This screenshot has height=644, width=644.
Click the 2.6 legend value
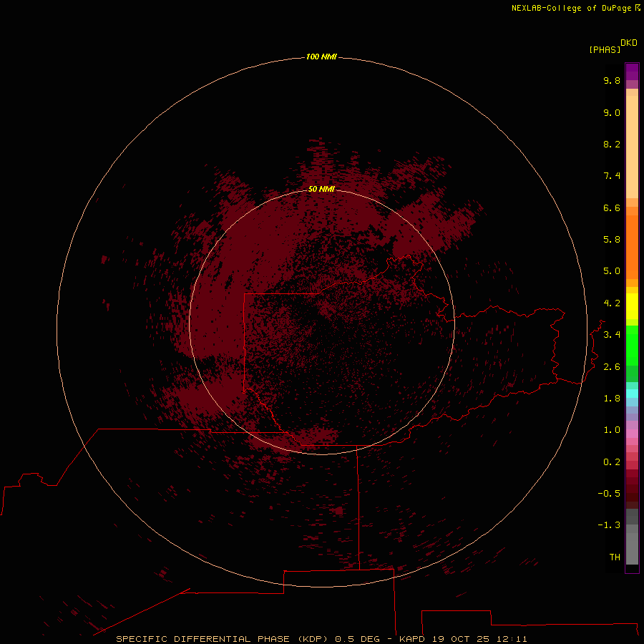(x=612, y=367)
